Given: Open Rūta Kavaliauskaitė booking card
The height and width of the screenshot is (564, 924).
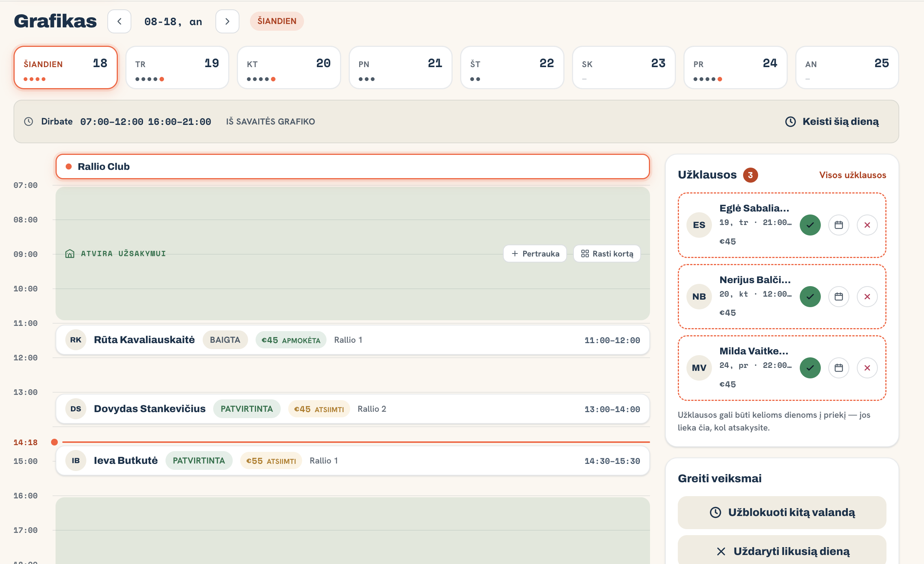Looking at the screenshot, I should click(x=352, y=340).
